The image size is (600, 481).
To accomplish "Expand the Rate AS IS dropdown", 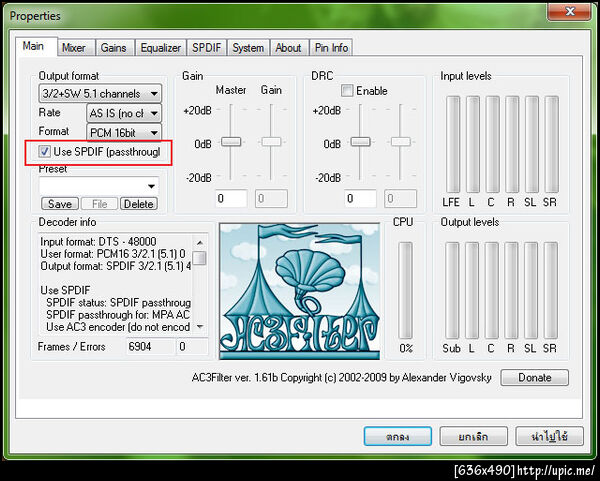I will tap(124, 113).
